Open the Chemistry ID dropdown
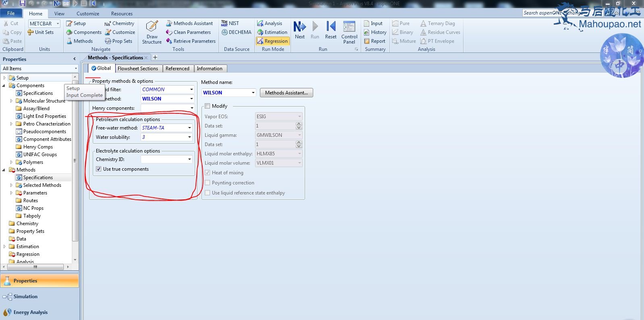This screenshot has height=320, width=644. tap(189, 159)
